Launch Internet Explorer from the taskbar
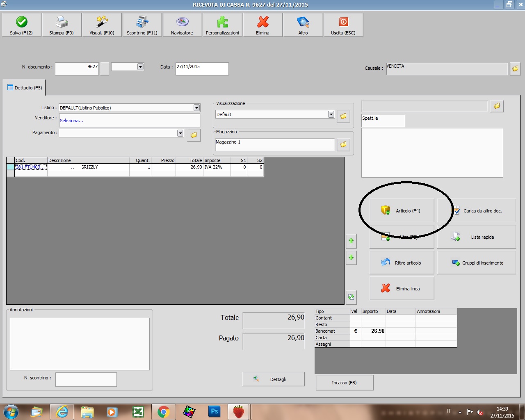 62,411
